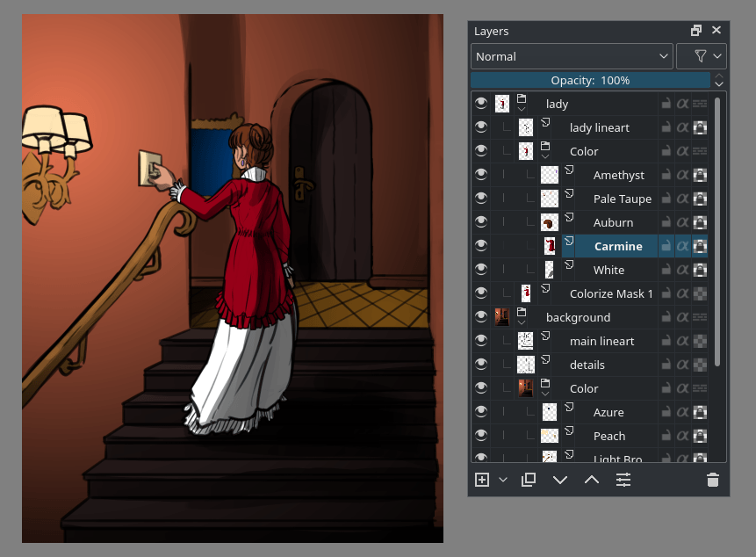The image size is (756, 557).
Task: Open the layer properties editor
Action: [x=623, y=480]
